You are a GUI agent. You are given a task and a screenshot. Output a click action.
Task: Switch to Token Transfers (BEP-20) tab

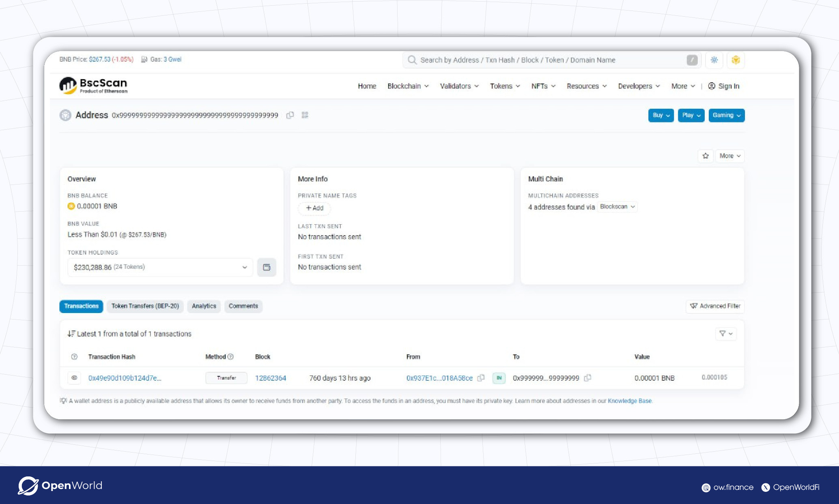pos(145,306)
